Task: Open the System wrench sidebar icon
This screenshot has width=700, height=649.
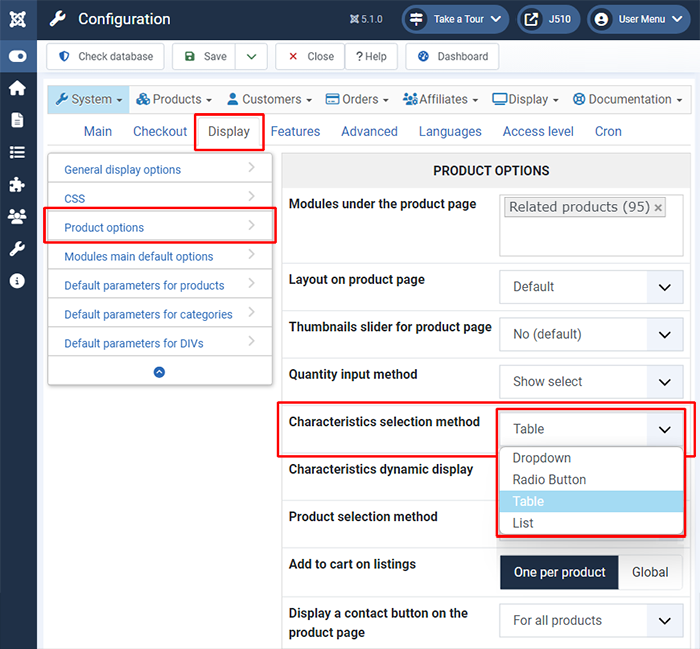Action: tap(17, 249)
